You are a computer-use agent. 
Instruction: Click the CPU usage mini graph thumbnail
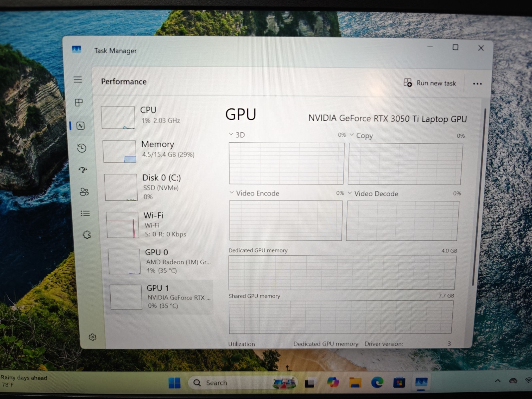[118, 117]
